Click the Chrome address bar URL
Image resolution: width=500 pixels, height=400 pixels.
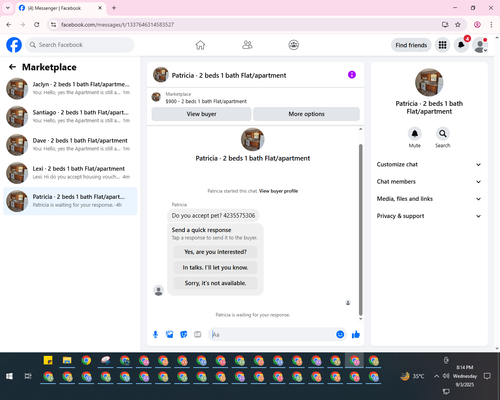pyautogui.click(x=118, y=25)
